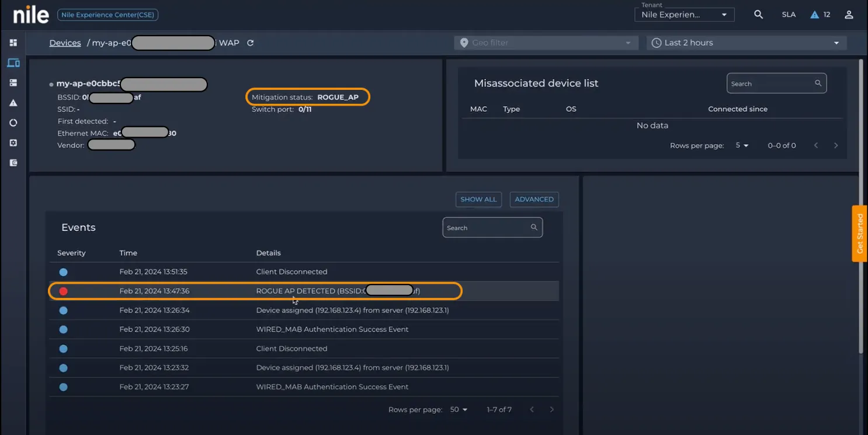This screenshot has height=435, width=868.
Task: Open the circular progress icon in the sidebar
Action: click(x=13, y=123)
